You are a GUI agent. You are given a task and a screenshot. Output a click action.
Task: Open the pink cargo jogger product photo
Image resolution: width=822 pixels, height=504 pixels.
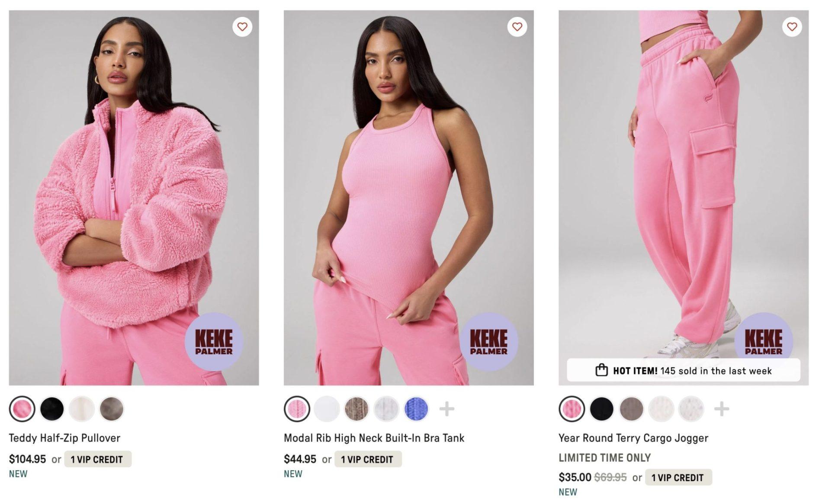pyautogui.click(x=683, y=198)
